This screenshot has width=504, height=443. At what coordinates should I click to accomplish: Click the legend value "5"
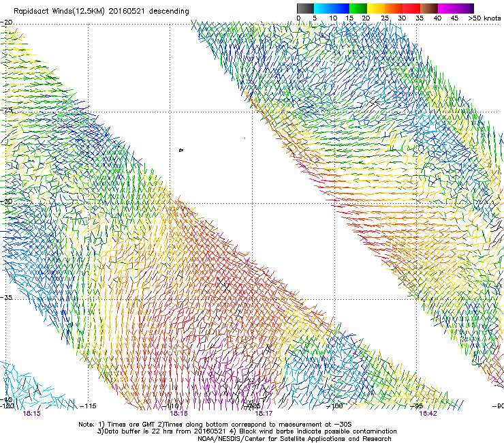315,18
